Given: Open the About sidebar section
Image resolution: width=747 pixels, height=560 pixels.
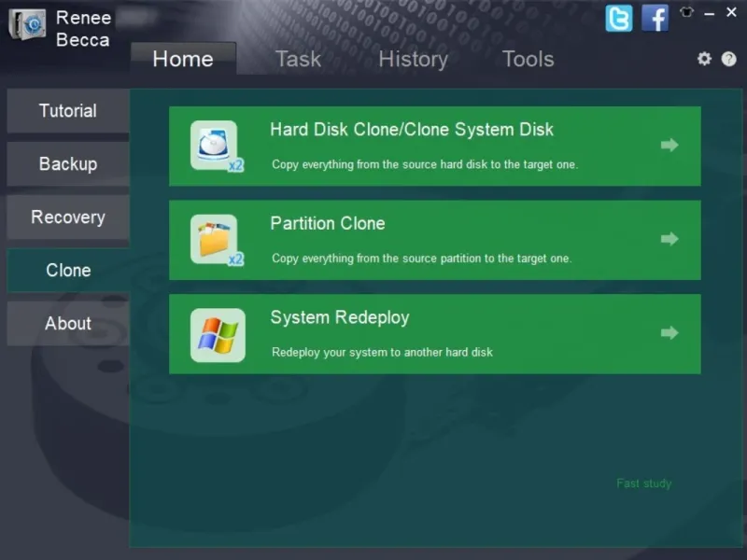Looking at the screenshot, I should coord(68,323).
